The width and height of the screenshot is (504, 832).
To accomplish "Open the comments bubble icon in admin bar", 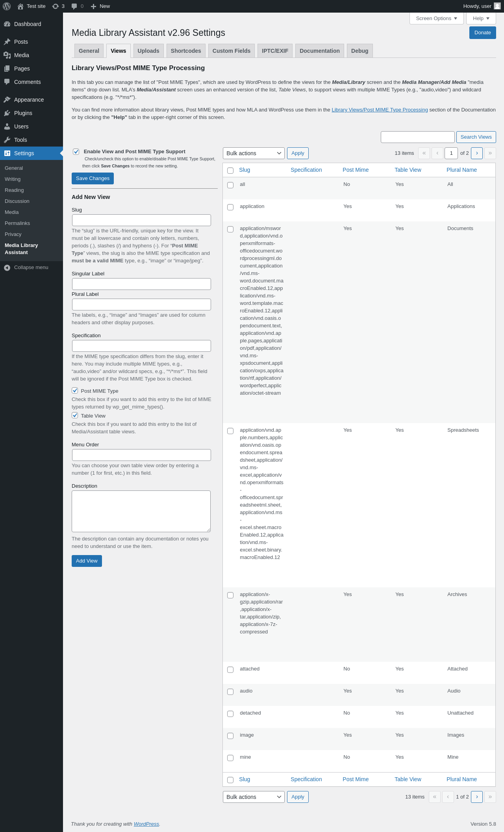I will tap(74, 6).
